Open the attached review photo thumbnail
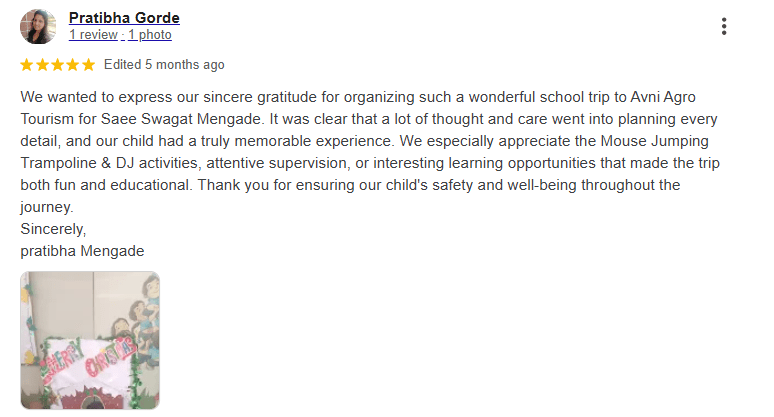 coord(90,340)
